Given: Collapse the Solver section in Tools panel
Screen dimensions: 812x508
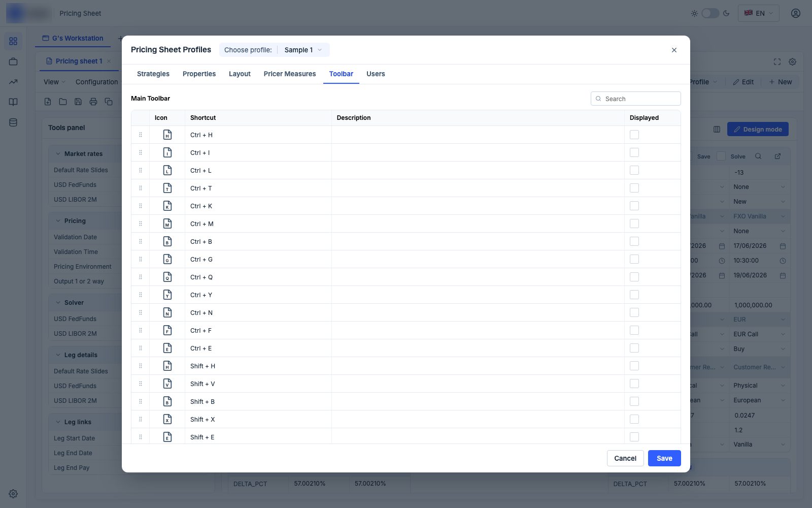Looking at the screenshot, I should point(58,302).
